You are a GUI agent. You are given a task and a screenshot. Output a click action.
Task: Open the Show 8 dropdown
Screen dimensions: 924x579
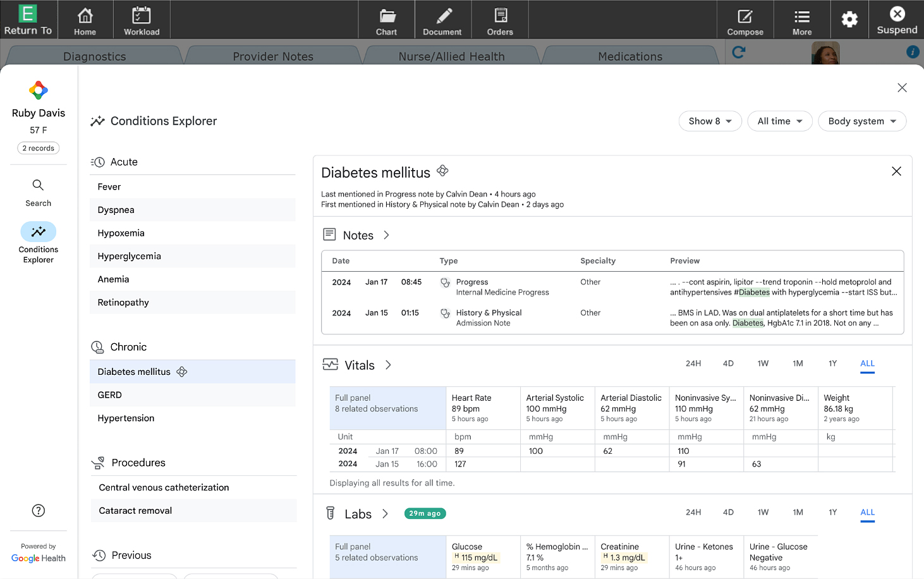(710, 121)
